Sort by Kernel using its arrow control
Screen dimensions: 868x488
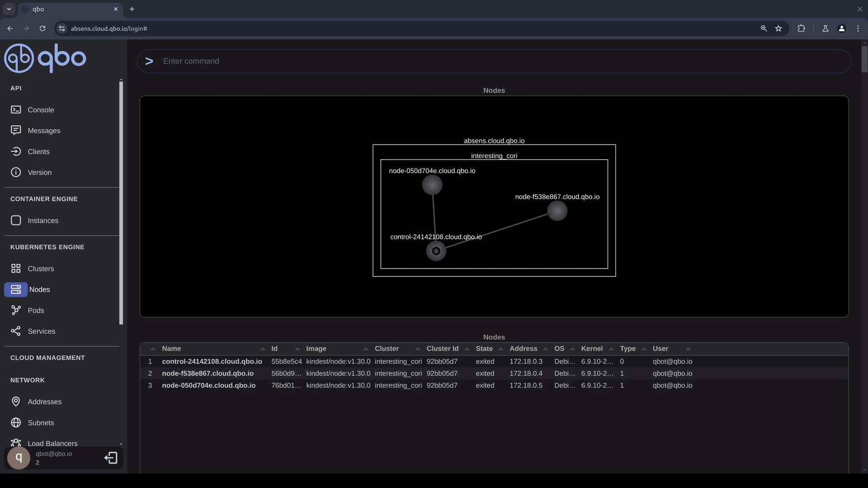[x=612, y=348]
